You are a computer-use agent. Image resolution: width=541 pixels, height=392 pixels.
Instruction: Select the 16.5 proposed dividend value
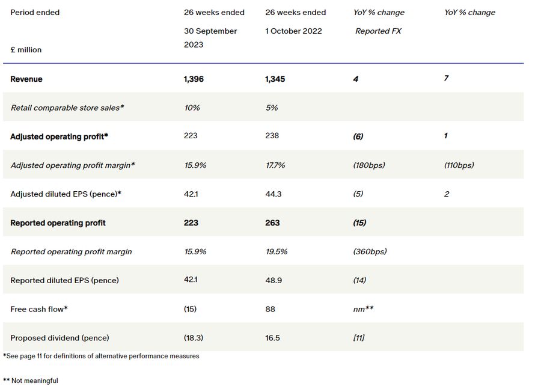pos(272,338)
